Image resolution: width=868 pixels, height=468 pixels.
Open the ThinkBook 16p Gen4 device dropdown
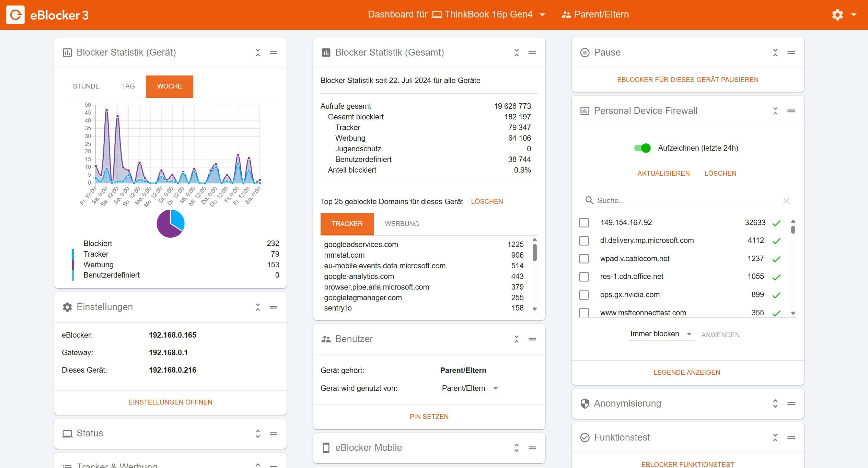tap(489, 14)
